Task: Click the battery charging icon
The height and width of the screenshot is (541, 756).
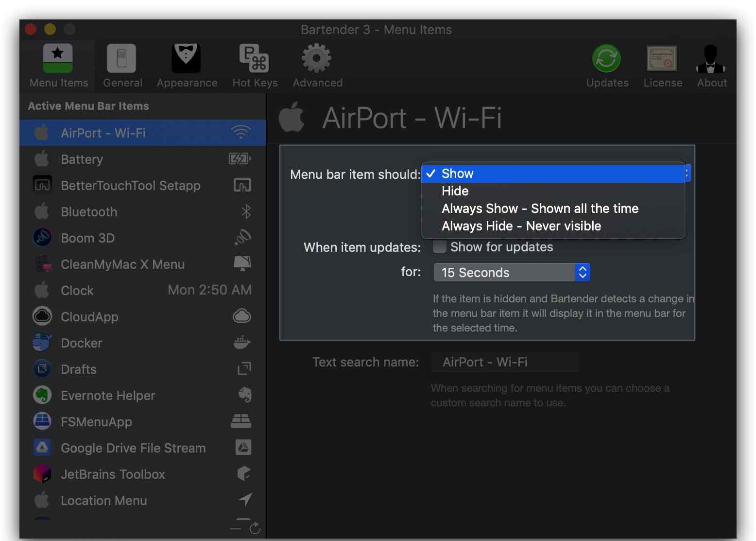Action: (240, 158)
